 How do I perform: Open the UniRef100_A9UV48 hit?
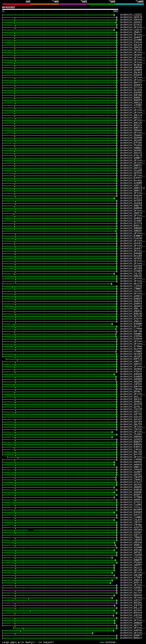point(131,20)
